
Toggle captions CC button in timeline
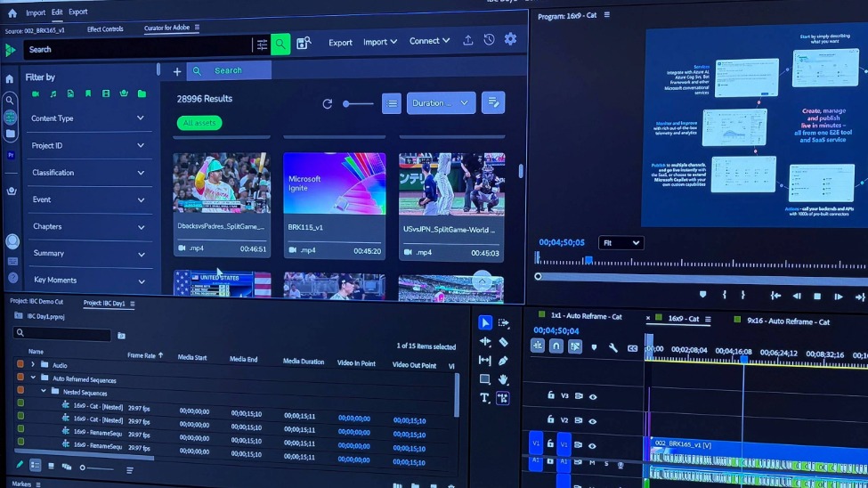(x=632, y=348)
